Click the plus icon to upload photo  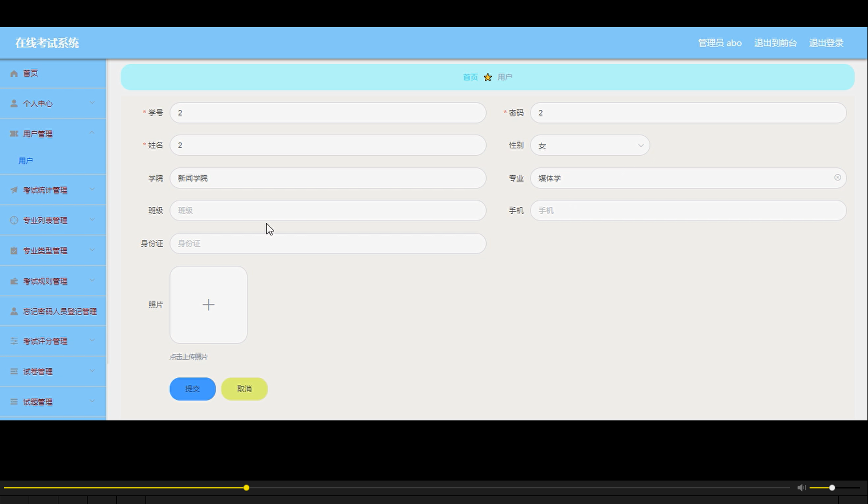click(x=208, y=305)
